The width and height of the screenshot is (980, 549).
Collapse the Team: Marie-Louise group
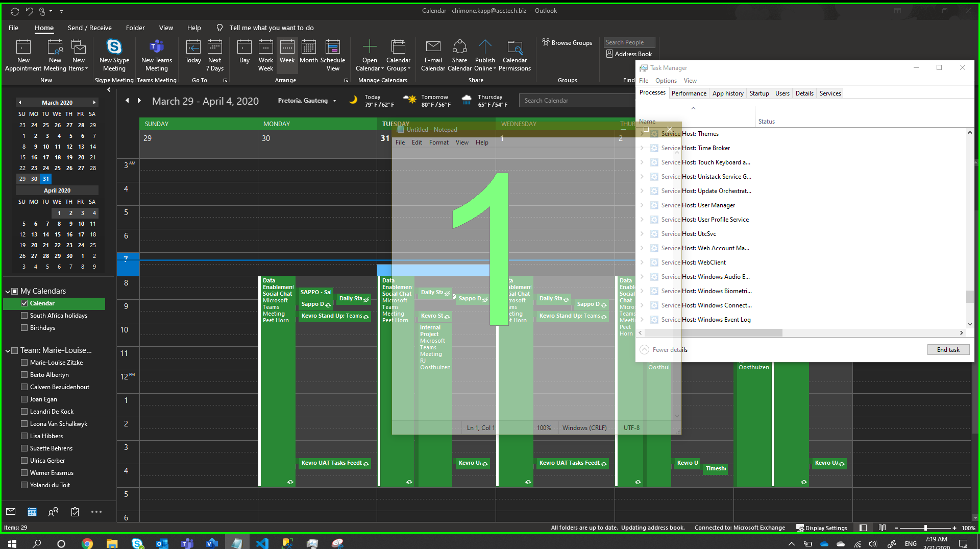8,351
